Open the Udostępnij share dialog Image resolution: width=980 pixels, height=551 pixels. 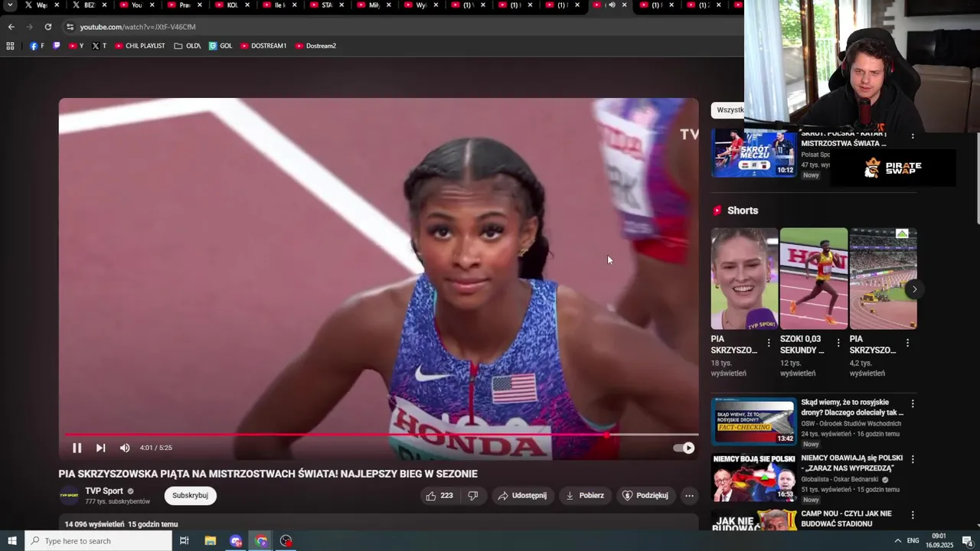[x=522, y=496]
